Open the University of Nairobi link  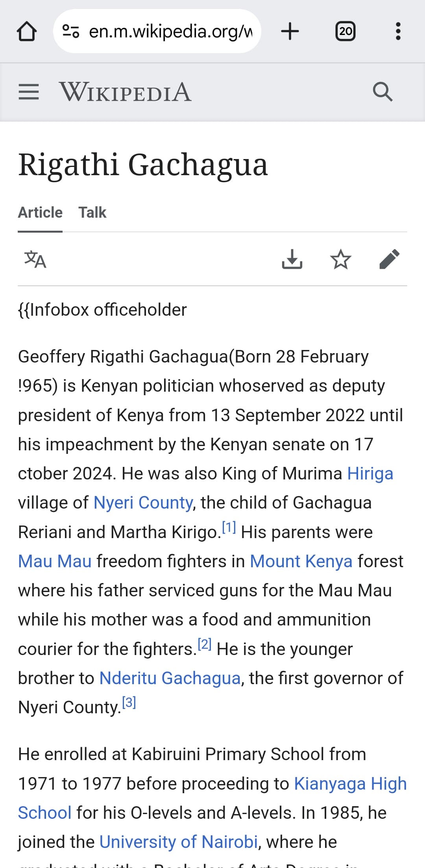click(x=179, y=842)
